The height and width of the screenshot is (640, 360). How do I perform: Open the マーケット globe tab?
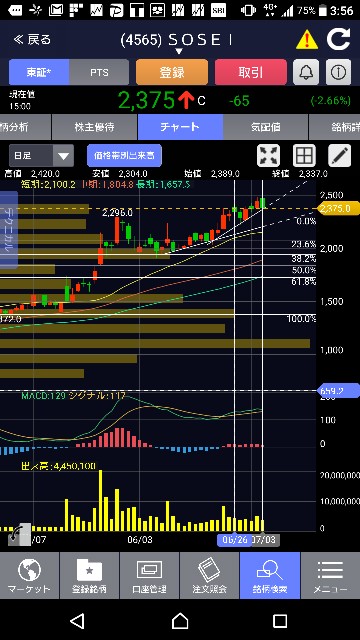point(29,576)
